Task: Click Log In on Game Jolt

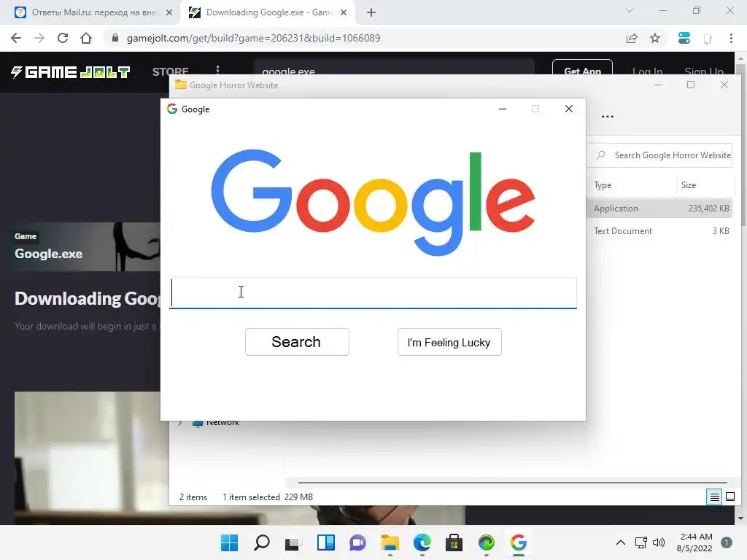Action: click(647, 71)
